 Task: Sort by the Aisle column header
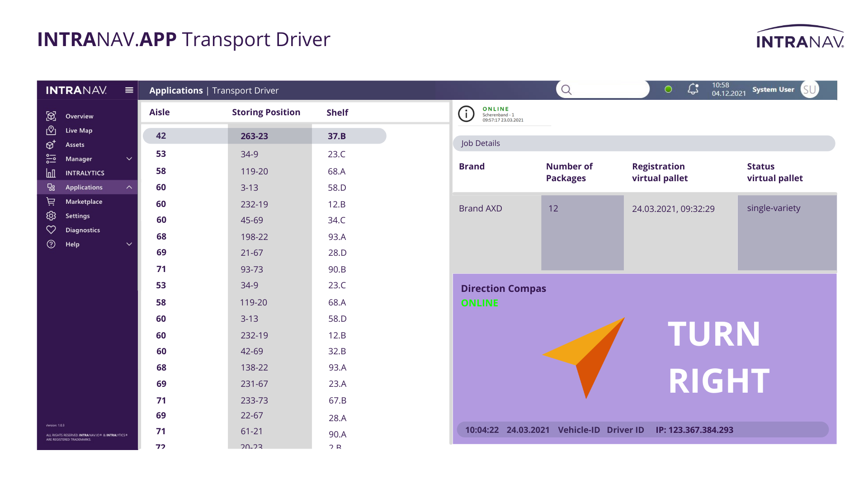point(160,112)
